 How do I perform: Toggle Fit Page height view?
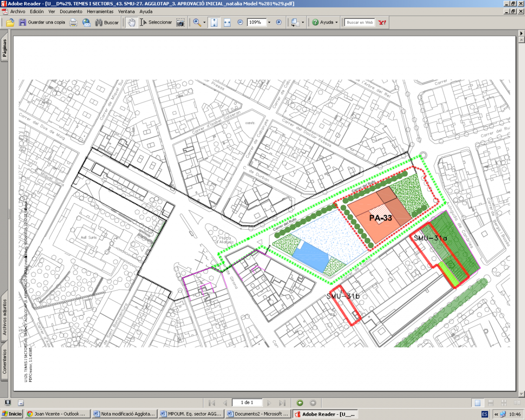click(214, 22)
